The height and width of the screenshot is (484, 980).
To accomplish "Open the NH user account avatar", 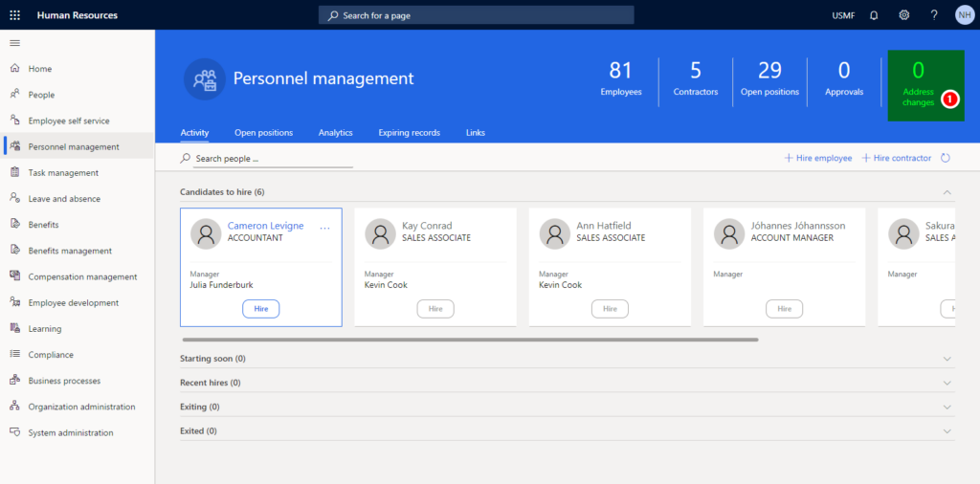I will 965,15.
